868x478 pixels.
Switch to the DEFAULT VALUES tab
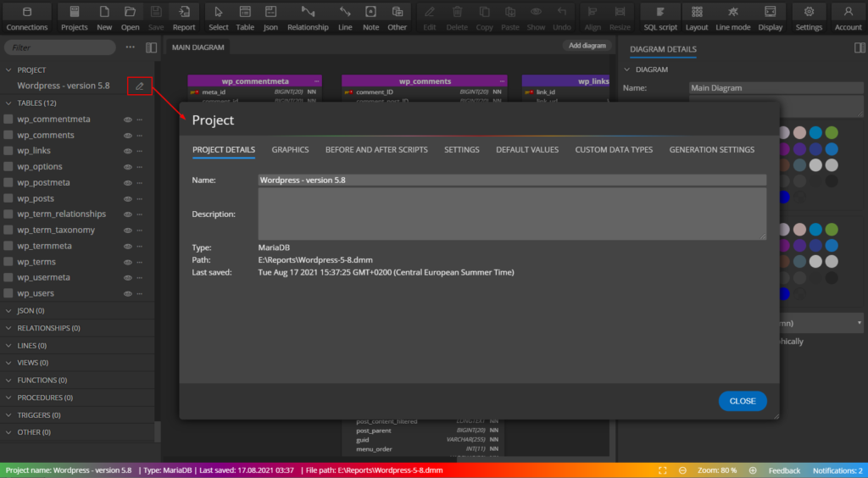click(x=527, y=150)
